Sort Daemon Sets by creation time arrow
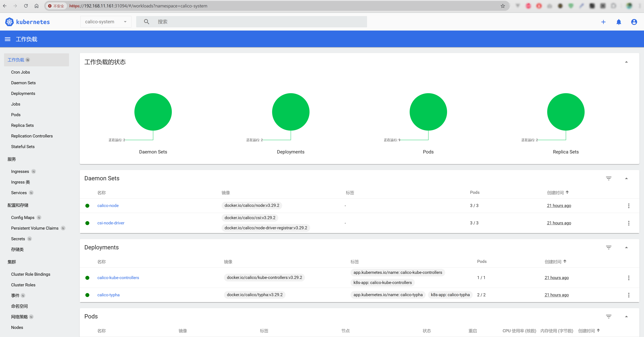 tap(567, 192)
